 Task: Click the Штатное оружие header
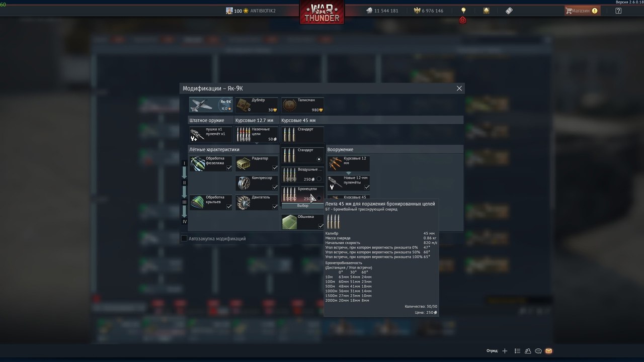pyautogui.click(x=206, y=120)
